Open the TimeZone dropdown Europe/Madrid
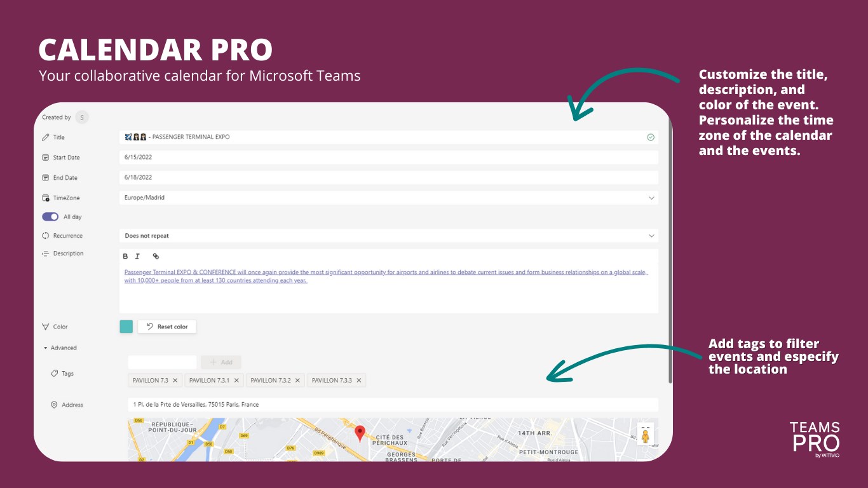 tap(389, 198)
